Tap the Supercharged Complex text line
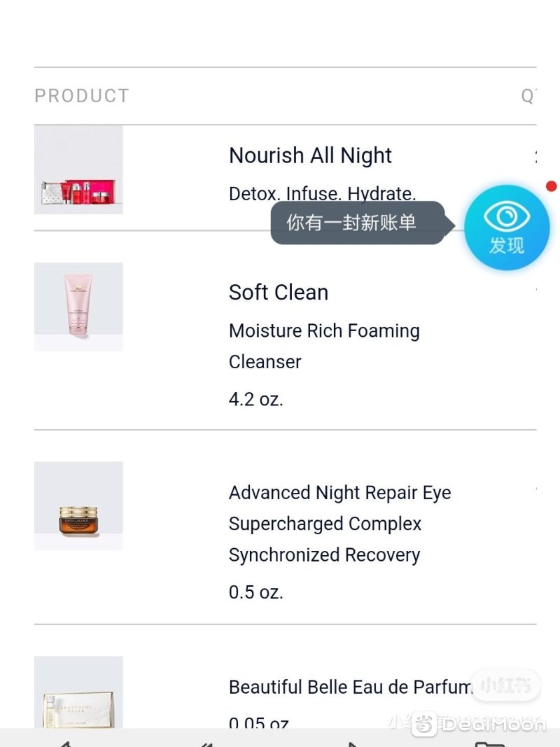The height and width of the screenshot is (747, 560). point(325,524)
